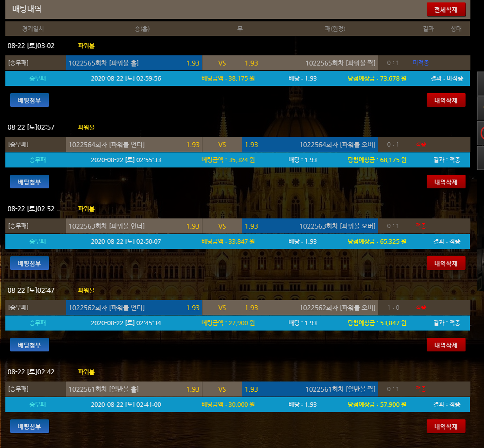Delete the 1022565회차 bet with 내역삭제
The image size is (484, 448).
tap(446, 100)
